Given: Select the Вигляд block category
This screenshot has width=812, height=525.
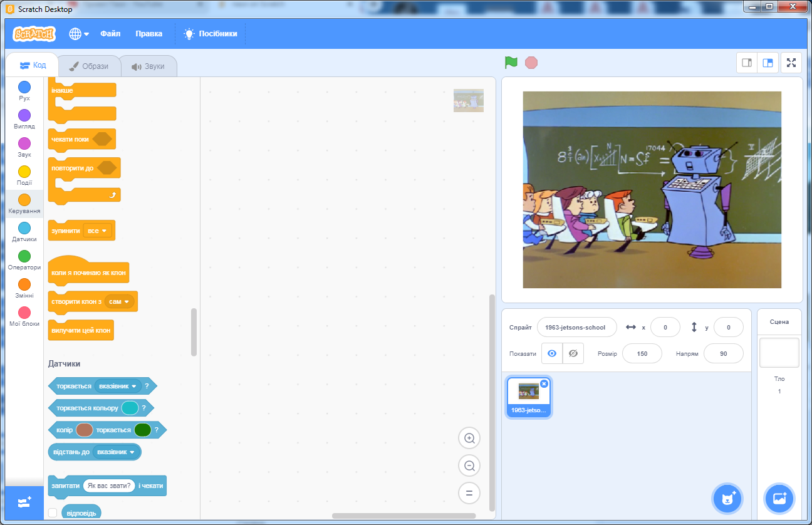Looking at the screenshot, I should [24, 120].
